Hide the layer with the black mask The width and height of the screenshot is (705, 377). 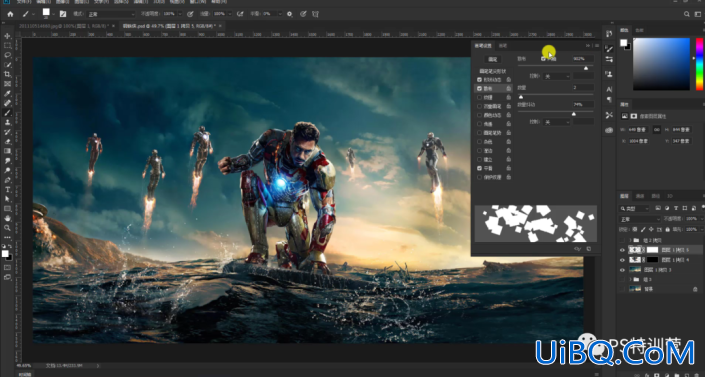tap(622, 260)
